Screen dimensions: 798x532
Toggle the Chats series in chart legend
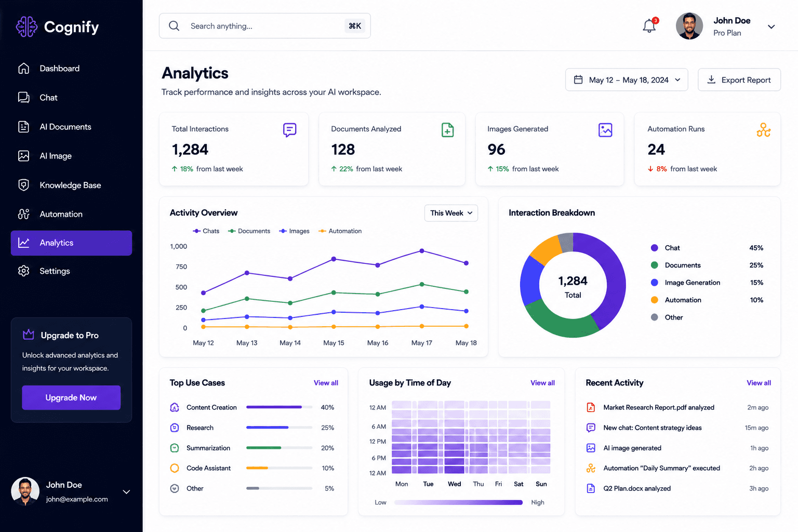tap(206, 231)
